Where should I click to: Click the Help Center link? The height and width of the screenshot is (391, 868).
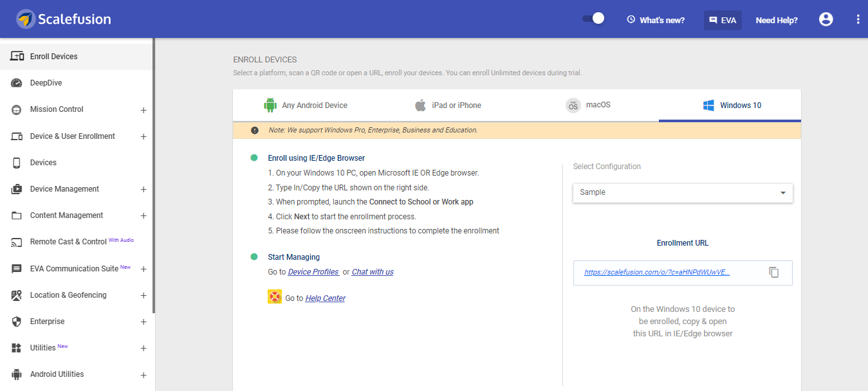(325, 298)
